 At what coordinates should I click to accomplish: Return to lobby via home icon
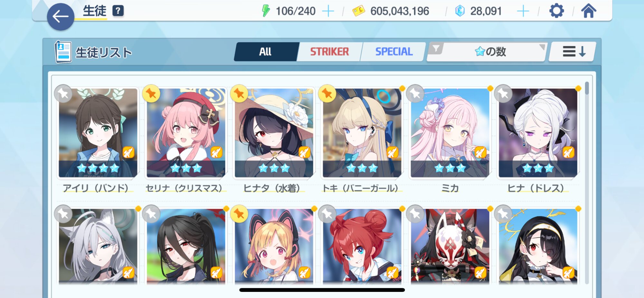[x=589, y=11]
